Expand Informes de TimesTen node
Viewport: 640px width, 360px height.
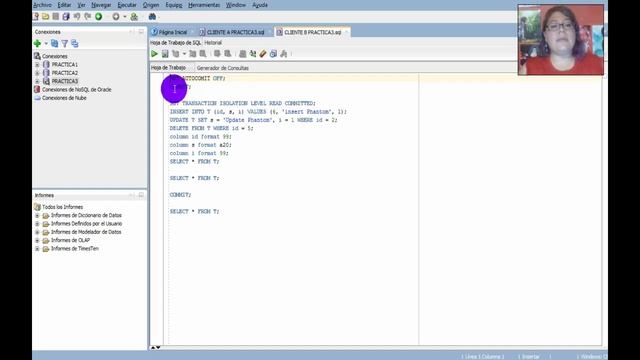[37, 249]
